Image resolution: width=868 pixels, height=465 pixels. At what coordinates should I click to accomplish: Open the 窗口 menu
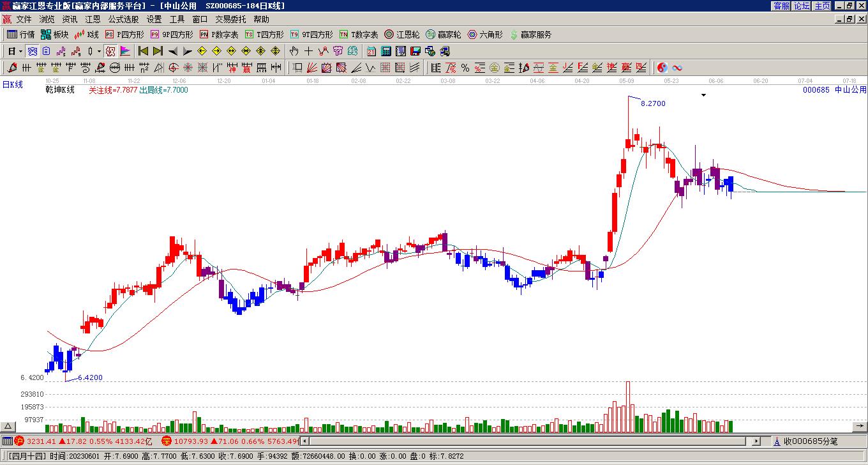coord(200,20)
